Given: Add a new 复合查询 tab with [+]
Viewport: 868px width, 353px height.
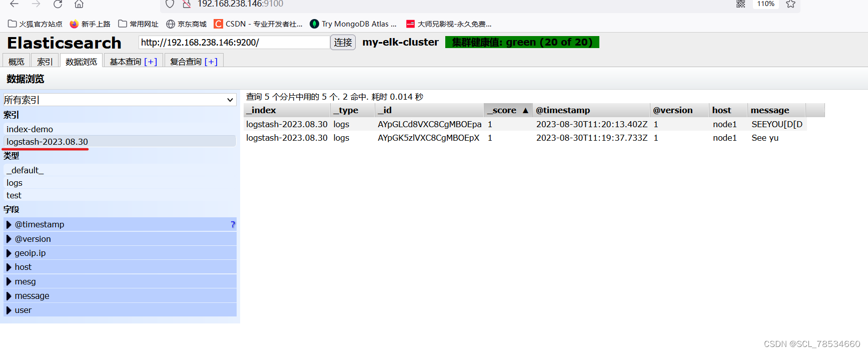Looking at the screenshot, I should tap(211, 62).
